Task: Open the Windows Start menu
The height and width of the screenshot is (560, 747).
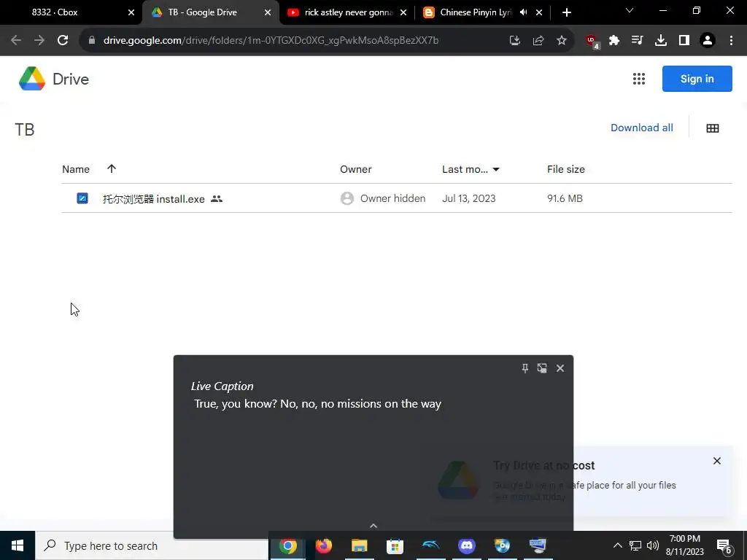Action: 18,545
